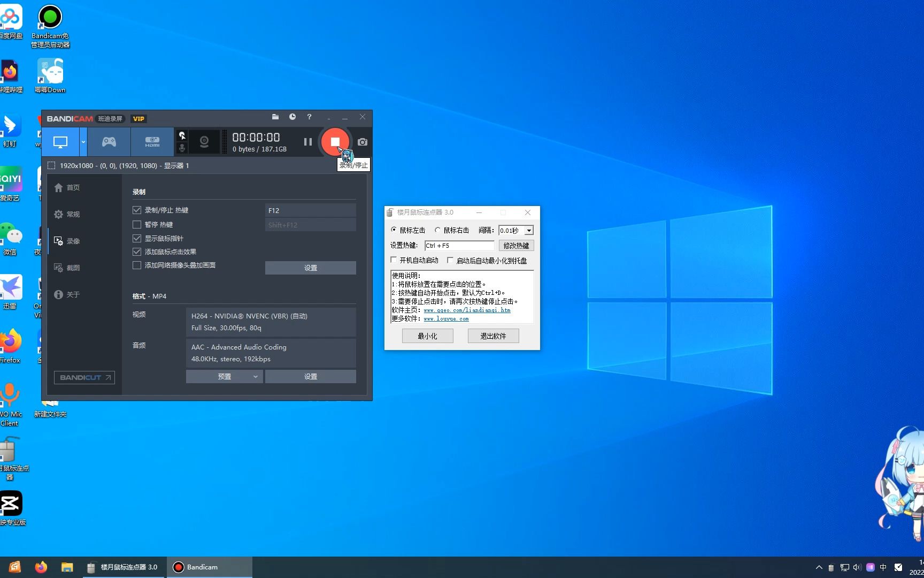The width and height of the screenshot is (924, 578).
Task: Switch to 楼月鼠标连点器 3.0 taskbar item
Action: 123,567
